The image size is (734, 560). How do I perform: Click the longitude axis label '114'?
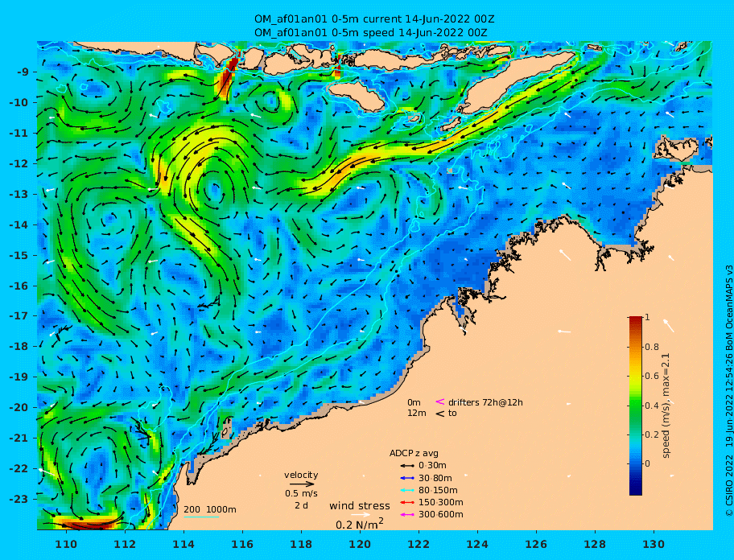click(184, 544)
